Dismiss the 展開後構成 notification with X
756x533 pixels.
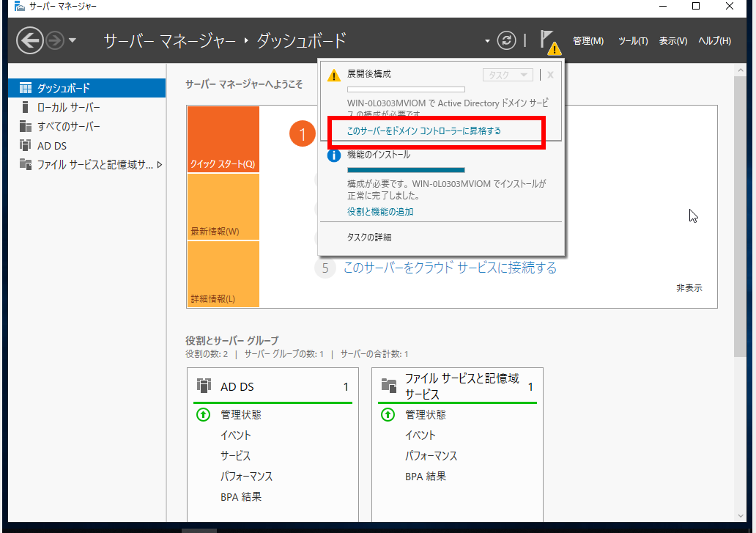tap(550, 75)
